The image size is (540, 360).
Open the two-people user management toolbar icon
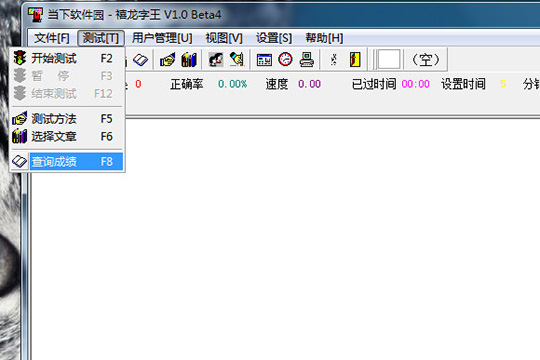point(216,60)
